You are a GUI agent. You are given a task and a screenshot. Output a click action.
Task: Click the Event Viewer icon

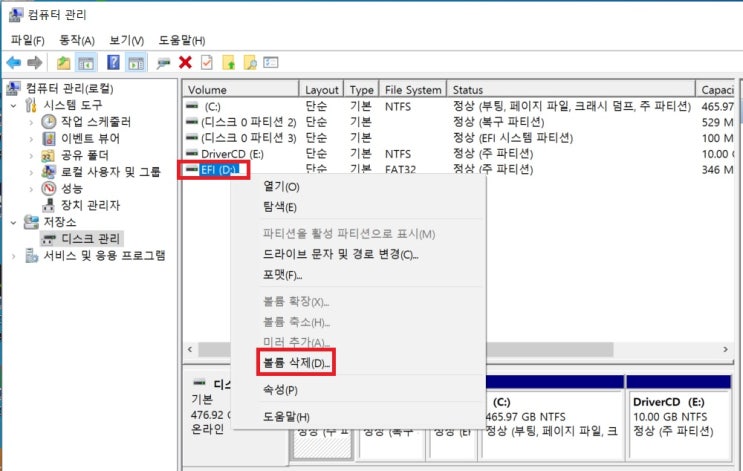pyautogui.click(x=48, y=138)
